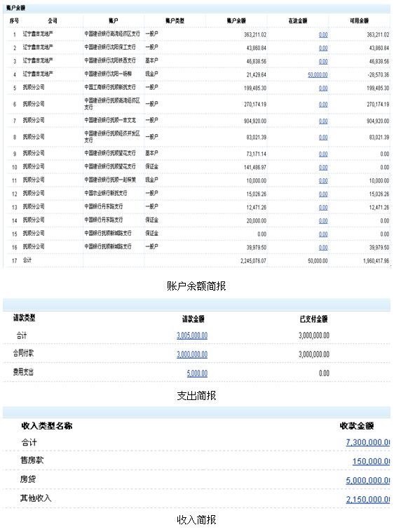394x532 pixels.
Task: Select row 7 account balance 904,920.00
Action: click(255, 121)
